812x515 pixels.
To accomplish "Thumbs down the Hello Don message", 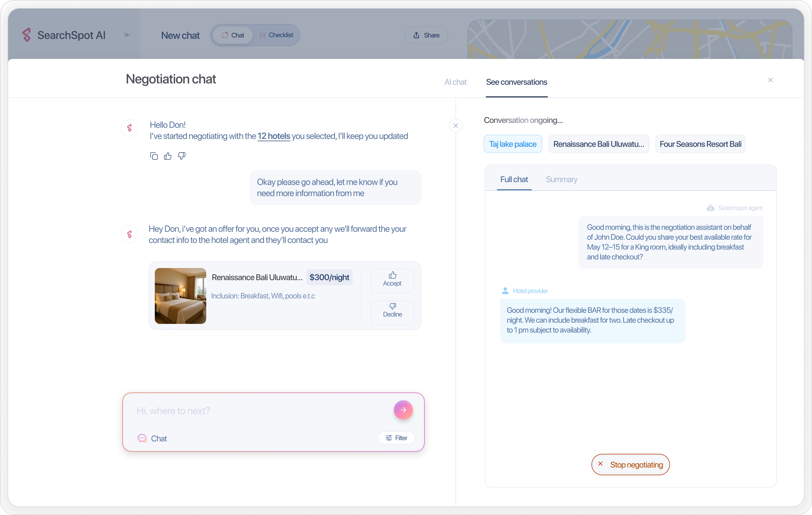I will click(x=182, y=156).
